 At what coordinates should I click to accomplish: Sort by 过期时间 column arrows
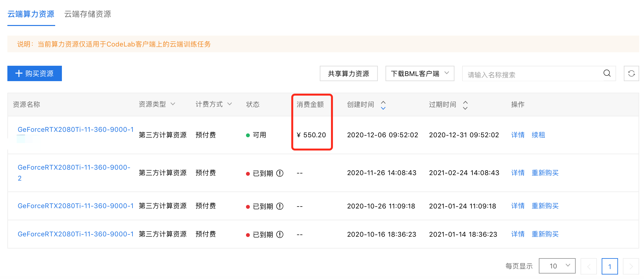(x=465, y=105)
